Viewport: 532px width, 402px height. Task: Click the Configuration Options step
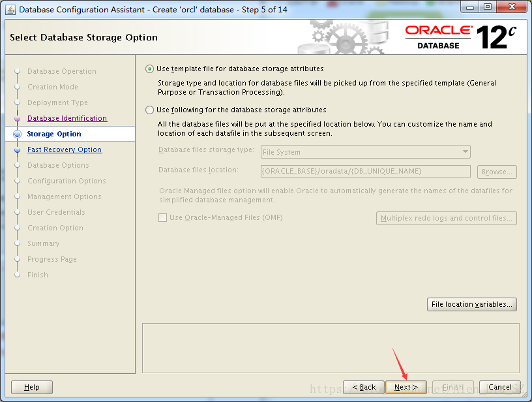pyautogui.click(x=66, y=181)
